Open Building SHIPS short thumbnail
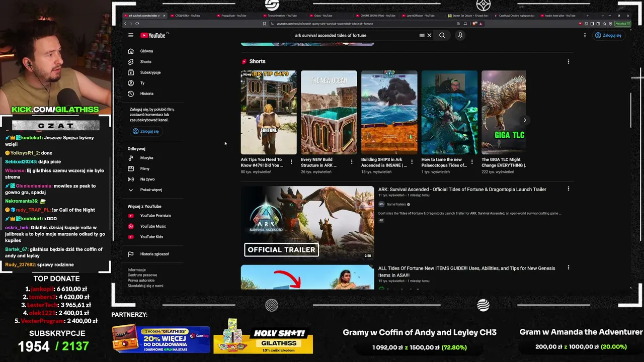This screenshot has height=362, width=644. (x=389, y=112)
